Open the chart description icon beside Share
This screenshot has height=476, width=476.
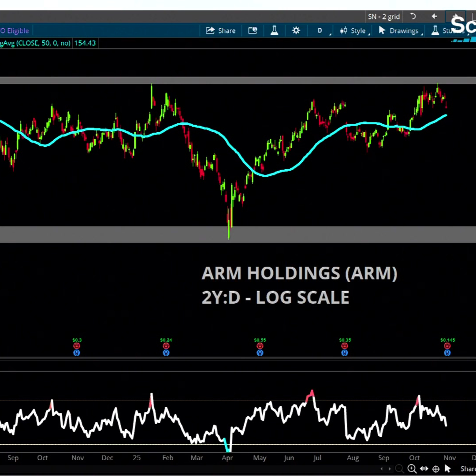(x=253, y=30)
